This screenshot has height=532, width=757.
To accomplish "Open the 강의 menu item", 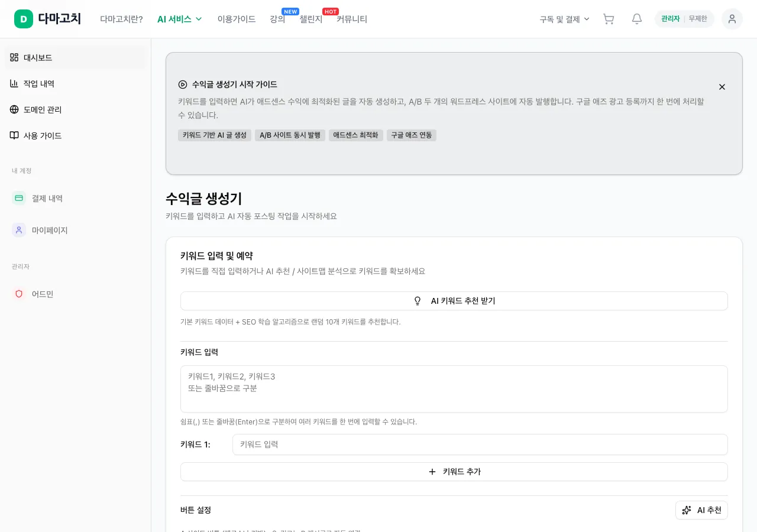I will click(277, 19).
